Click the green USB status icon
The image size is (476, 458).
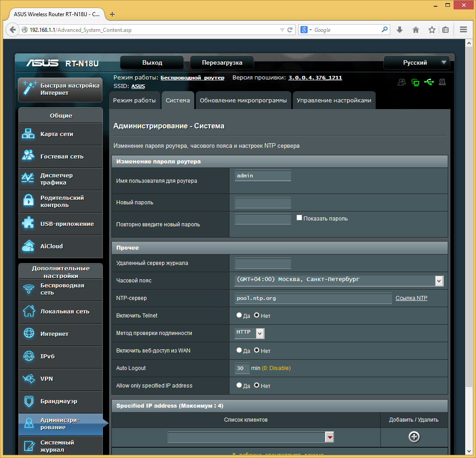pyautogui.click(x=429, y=82)
